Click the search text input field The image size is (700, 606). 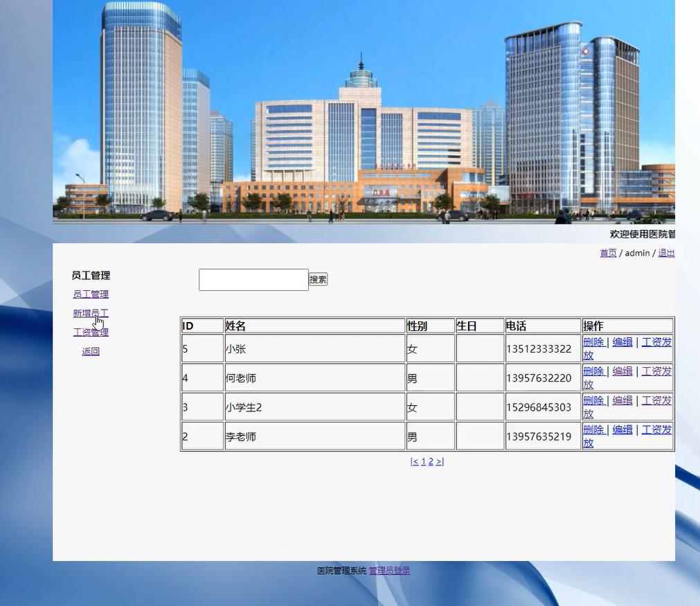253,280
